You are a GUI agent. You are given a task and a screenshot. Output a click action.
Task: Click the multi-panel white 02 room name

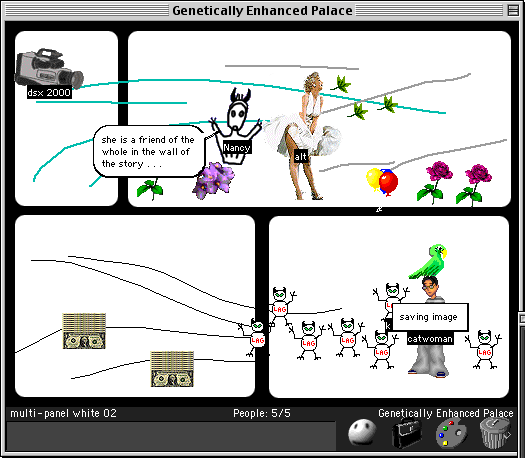63,413
